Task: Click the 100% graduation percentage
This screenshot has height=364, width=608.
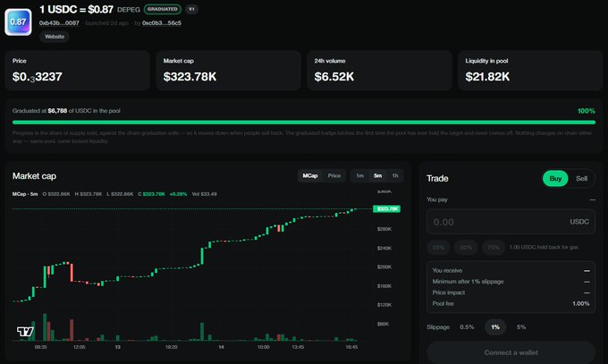Action: click(x=587, y=111)
